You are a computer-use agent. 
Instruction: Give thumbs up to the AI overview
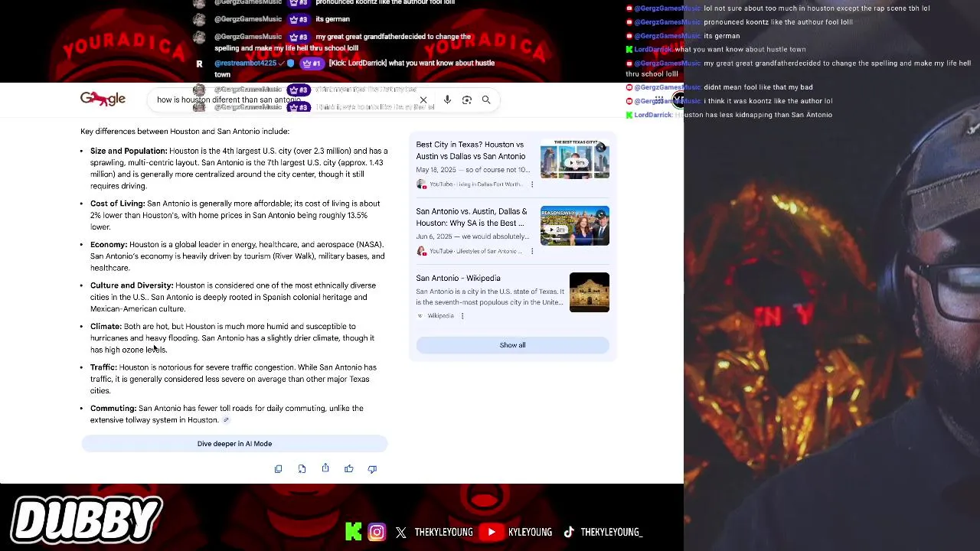tap(349, 468)
